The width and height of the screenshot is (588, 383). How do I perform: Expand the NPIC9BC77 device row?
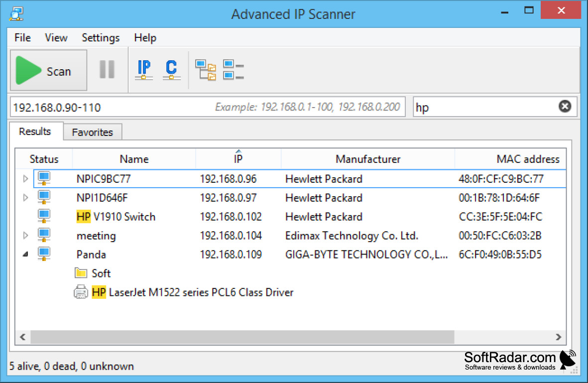pyautogui.click(x=25, y=179)
